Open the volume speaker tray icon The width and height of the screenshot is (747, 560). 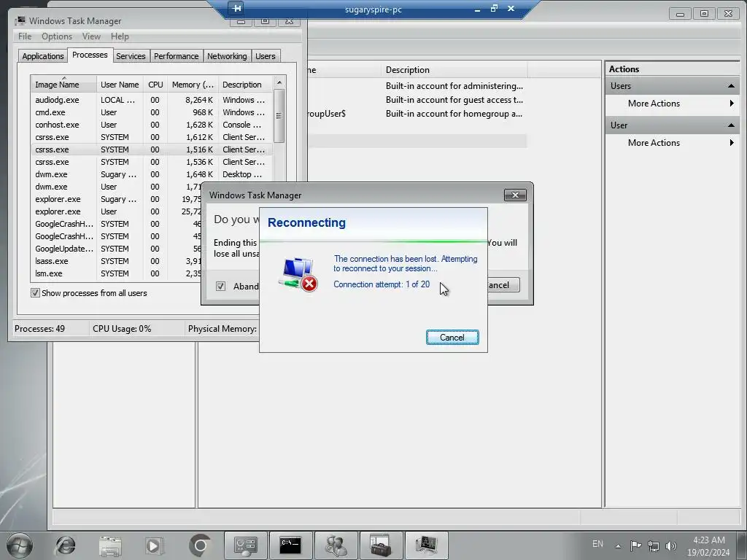tap(671, 545)
